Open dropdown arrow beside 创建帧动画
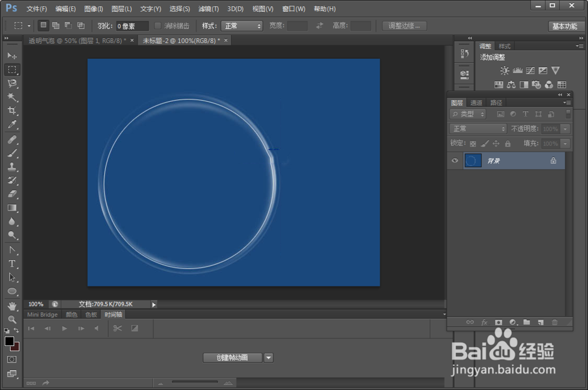The width and height of the screenshot is (588, 390). (x=269, y=358)
